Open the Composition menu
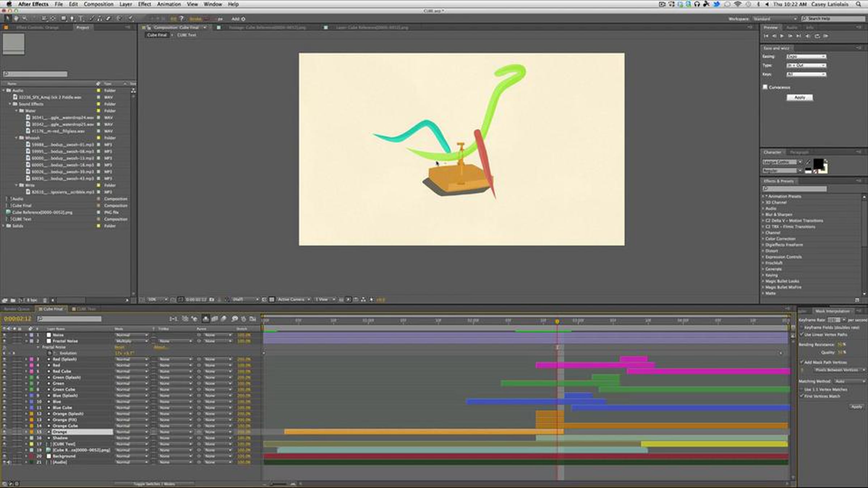 pyautogui.click(x=98, y=4)
